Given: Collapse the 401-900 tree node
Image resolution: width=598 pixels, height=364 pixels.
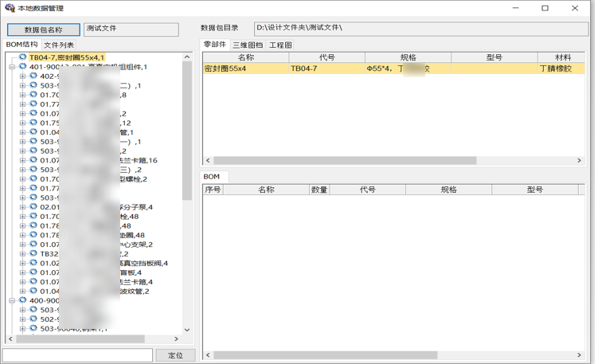Looking at the screenshot, I should tap(12, 68).
